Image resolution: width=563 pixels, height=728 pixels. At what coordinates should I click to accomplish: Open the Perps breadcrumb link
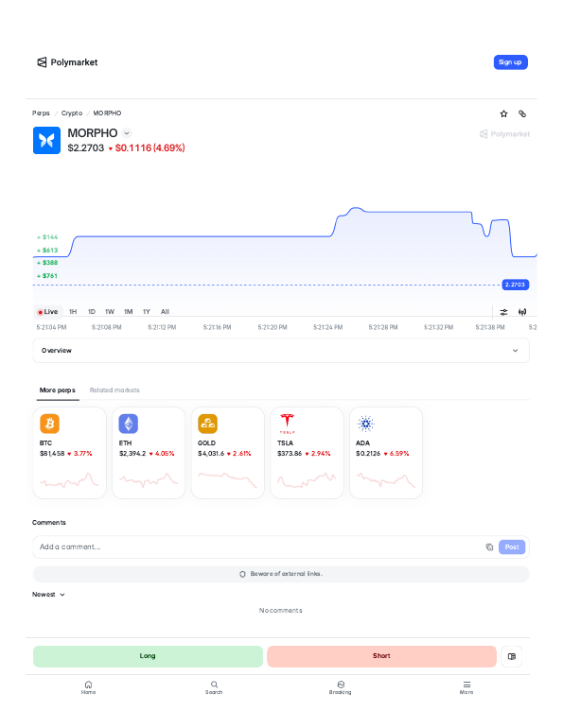(x=41, y=113)
